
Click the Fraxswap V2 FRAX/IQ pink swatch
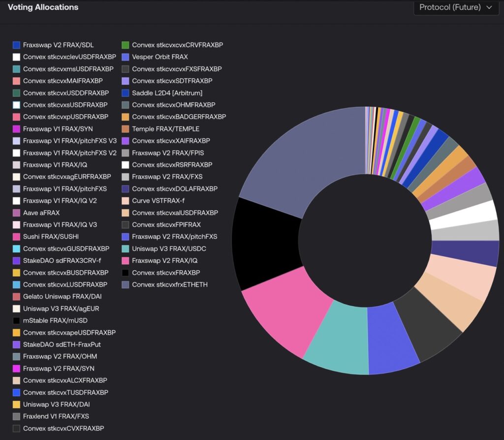pyautogui.click(x=126, y=261)
